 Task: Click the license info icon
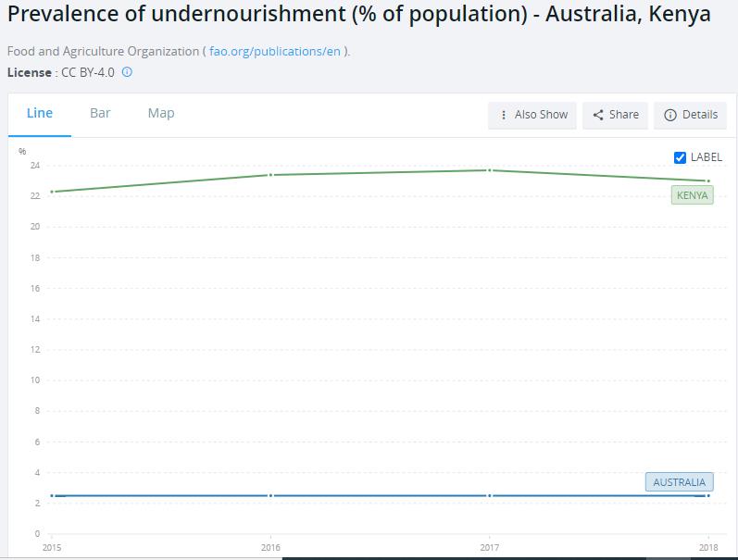[128, 72]
